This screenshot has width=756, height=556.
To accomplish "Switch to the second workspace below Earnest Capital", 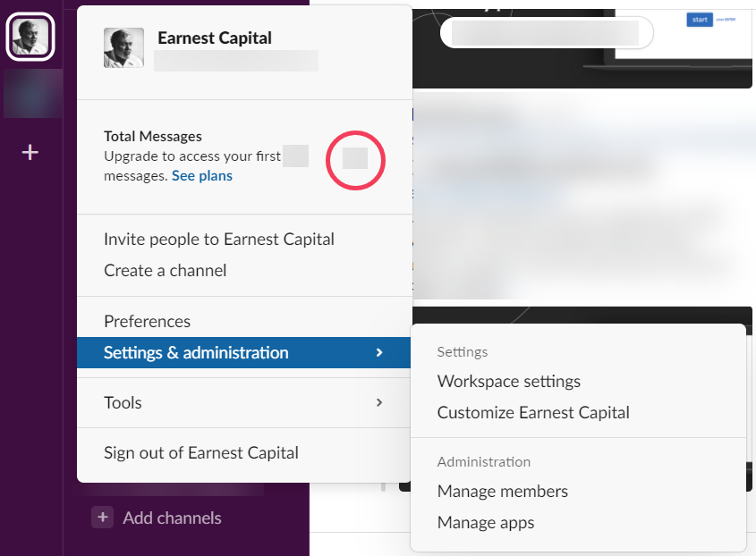I will pos(32,94).
